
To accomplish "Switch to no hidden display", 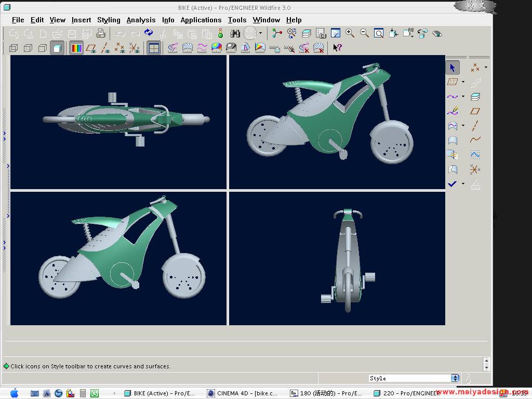I will point(43,48).
